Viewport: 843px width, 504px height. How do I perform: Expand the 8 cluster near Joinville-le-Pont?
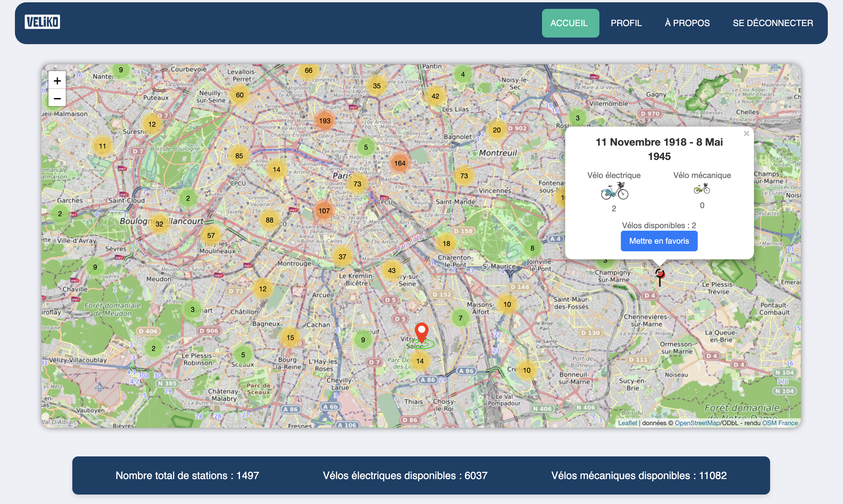[x=532, y=248]
